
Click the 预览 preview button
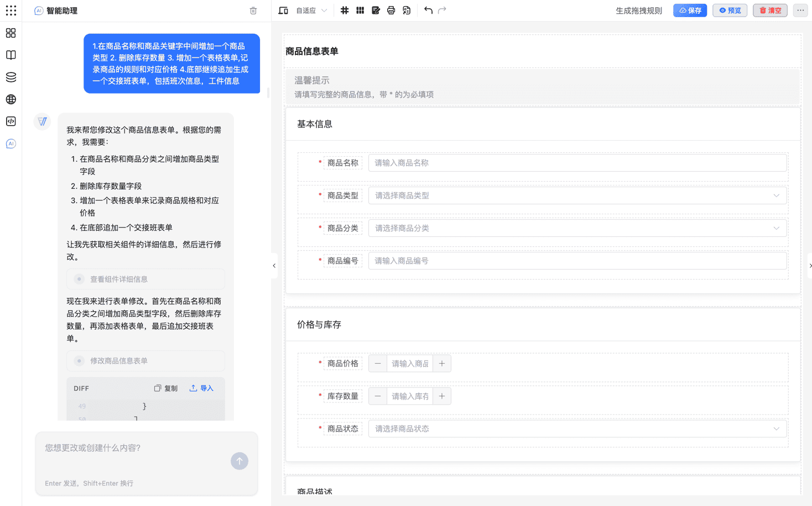click(730, 11)
